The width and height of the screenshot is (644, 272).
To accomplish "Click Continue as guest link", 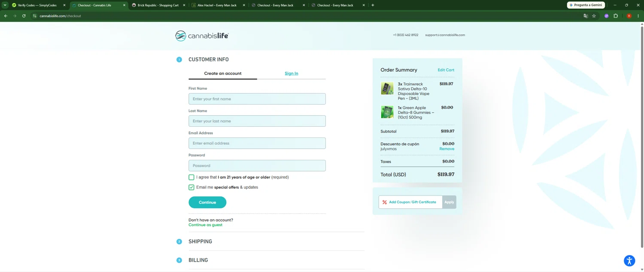I will click(205, 225).
